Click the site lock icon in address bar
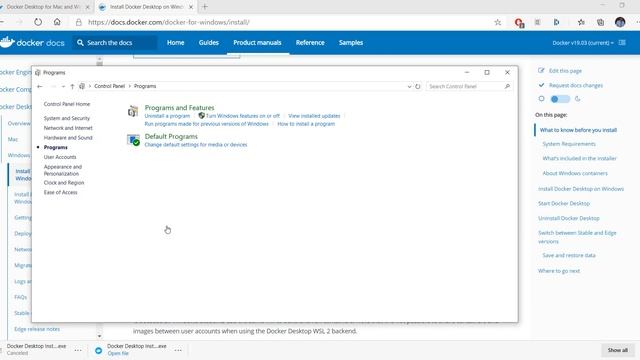This screenshot has height=360, width=640. click(x=79, y=22)
